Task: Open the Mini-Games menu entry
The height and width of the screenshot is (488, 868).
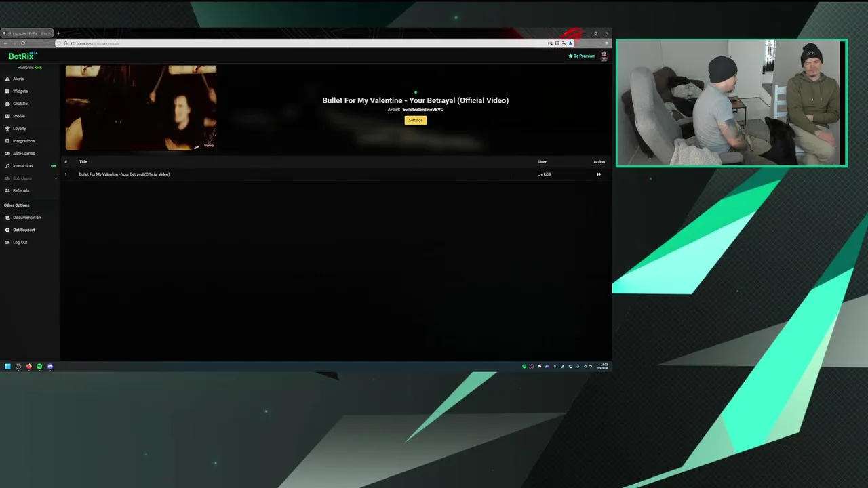Action: (x=24, y=153)
